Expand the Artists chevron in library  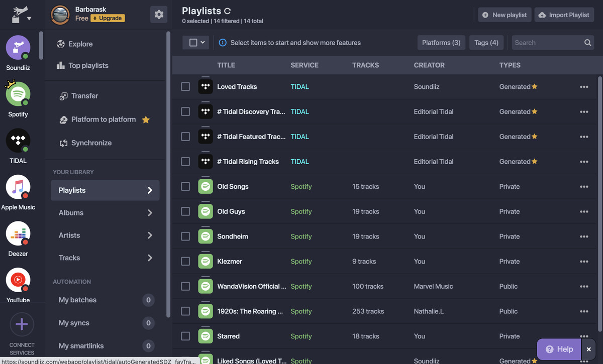click(150, 235)
